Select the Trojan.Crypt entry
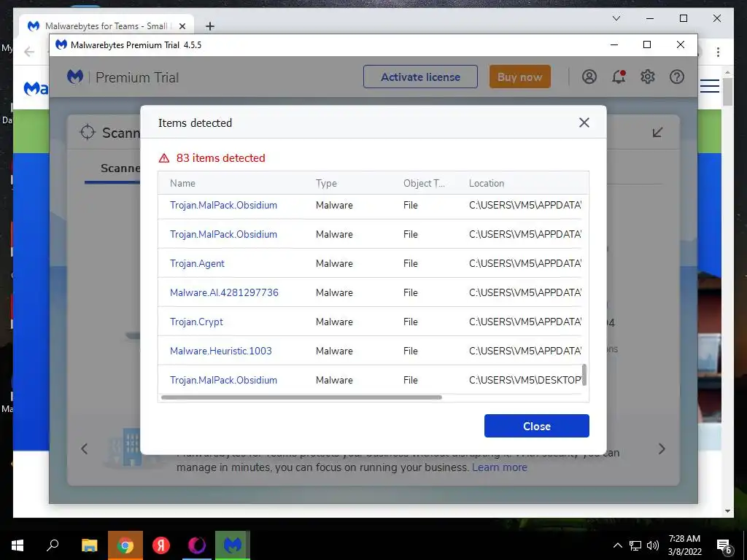Screen dimensions: 747x560 196,322
